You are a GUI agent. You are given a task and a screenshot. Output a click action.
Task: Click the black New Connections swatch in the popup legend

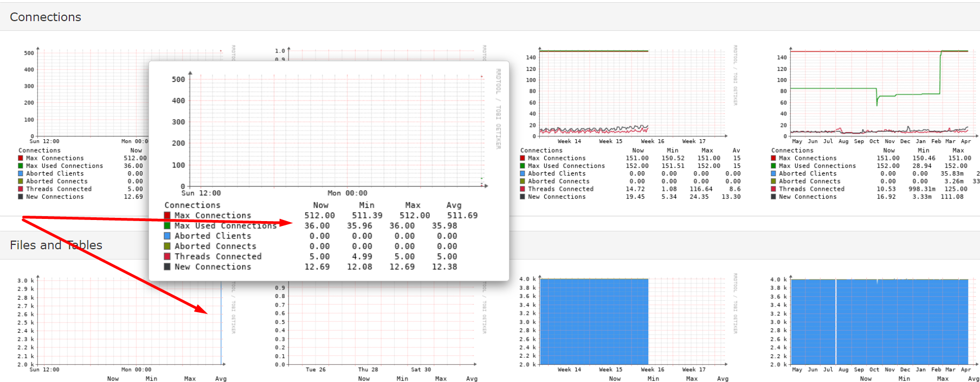pos(167,267)
